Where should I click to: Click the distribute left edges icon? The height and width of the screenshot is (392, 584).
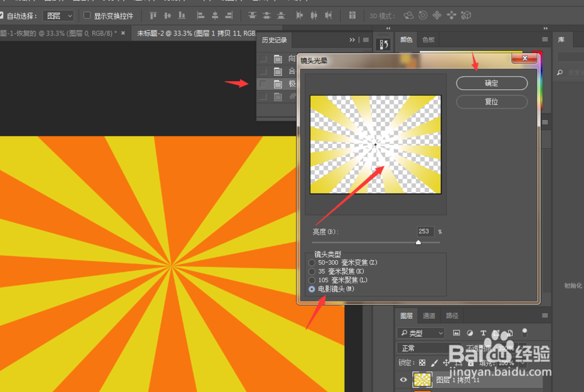coord(300,16)
